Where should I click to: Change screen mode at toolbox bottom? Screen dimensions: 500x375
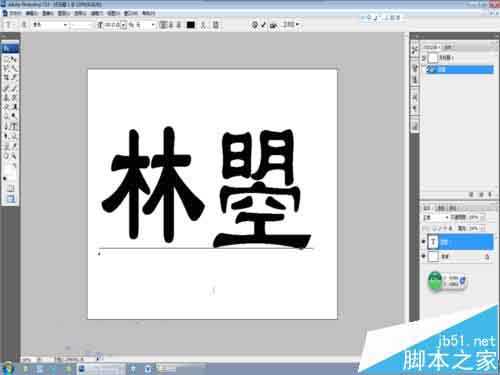[x=10, y=199]
